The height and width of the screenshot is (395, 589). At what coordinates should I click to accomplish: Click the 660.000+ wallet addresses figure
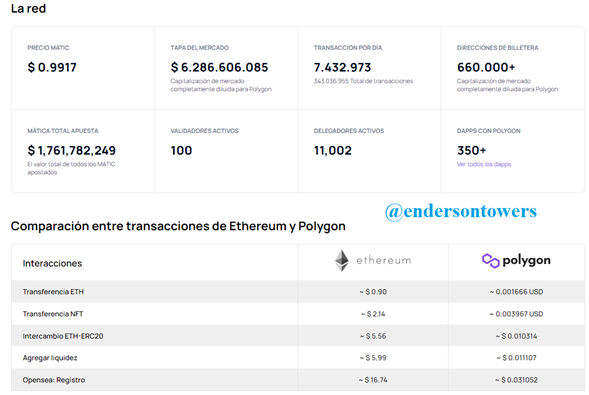pyautogui.click(x=486, y=68)
